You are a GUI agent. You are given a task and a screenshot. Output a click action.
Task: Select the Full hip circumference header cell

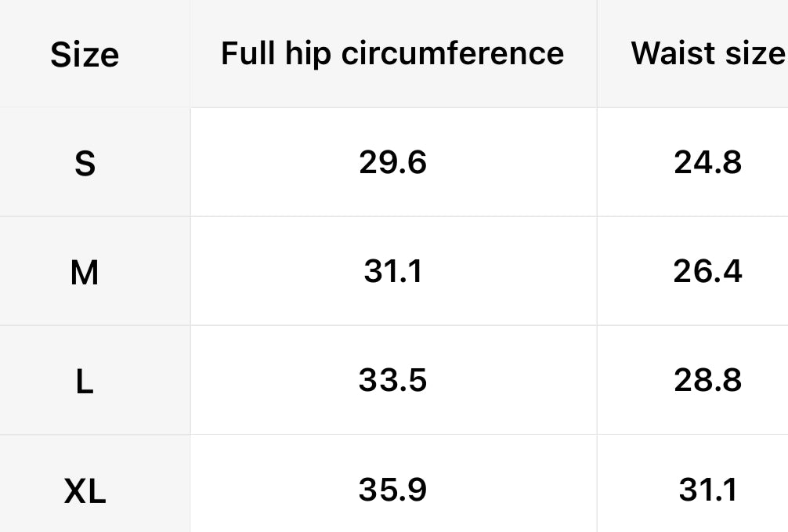(x=392, y=53)
